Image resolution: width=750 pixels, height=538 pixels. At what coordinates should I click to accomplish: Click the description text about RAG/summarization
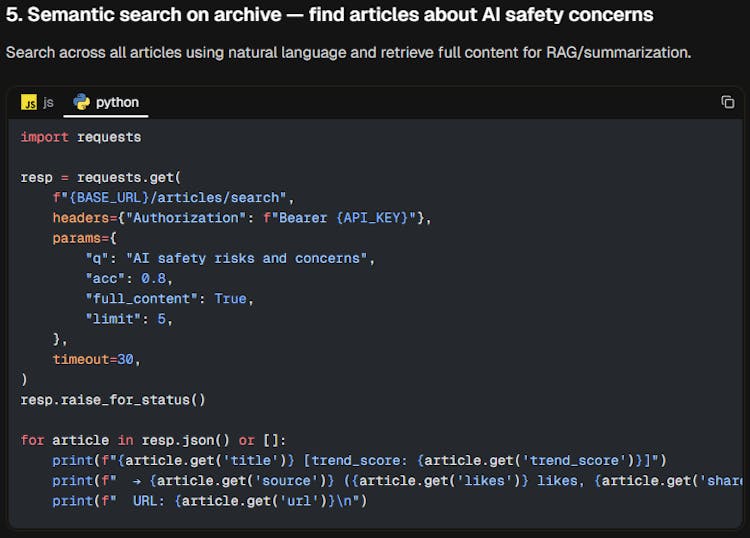pyautogui.click(x=348, y=52)
